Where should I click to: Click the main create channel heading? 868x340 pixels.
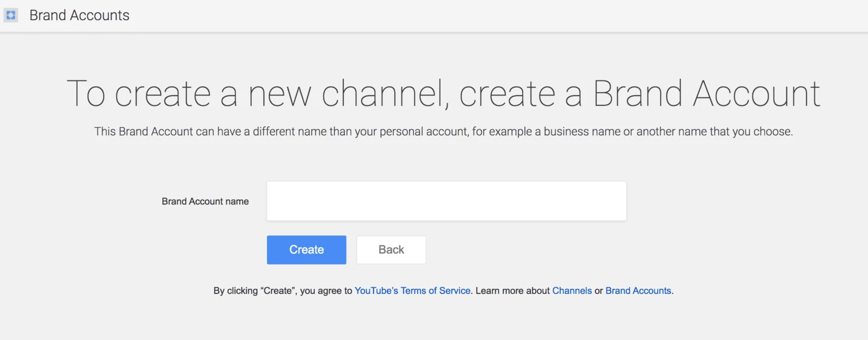[444, 94]
